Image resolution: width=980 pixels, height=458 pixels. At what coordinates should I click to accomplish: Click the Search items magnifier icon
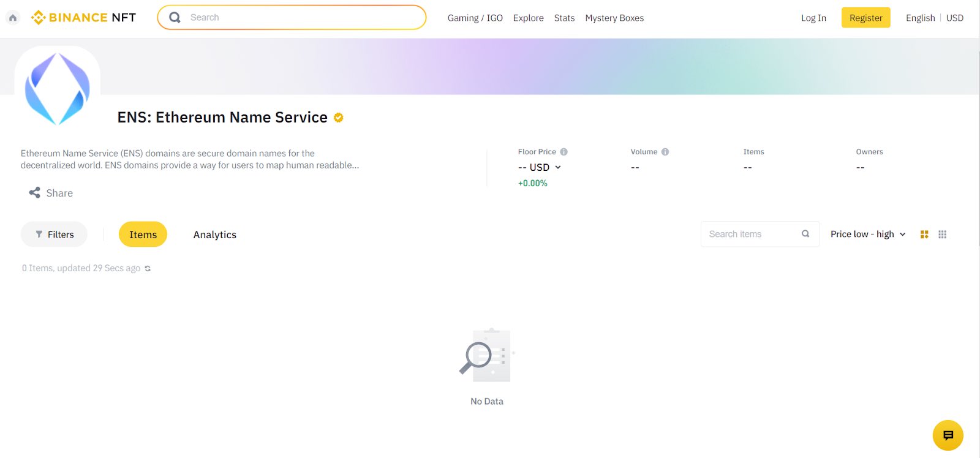805,234
